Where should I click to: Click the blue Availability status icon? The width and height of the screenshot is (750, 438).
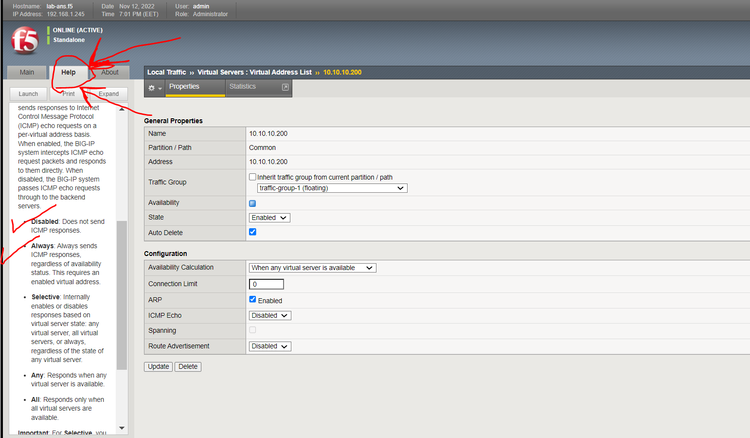pyautogui.click(x=252, y=203)
